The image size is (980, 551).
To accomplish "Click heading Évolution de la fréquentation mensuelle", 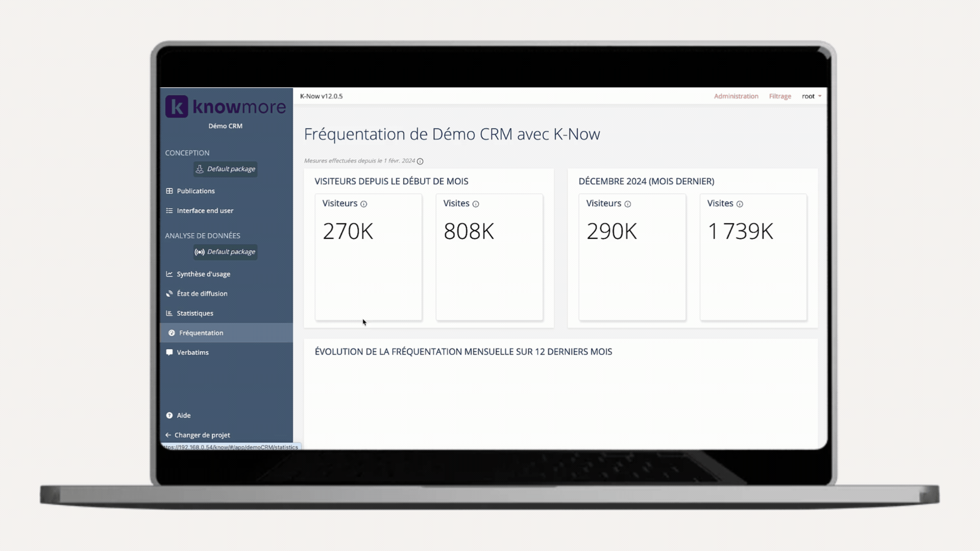I will (x=463, y=352).
